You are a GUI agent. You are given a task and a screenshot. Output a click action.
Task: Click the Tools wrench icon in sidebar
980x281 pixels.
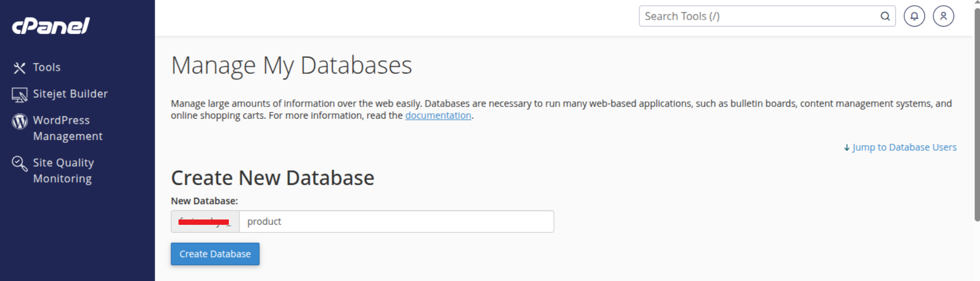tap(20, 68)
